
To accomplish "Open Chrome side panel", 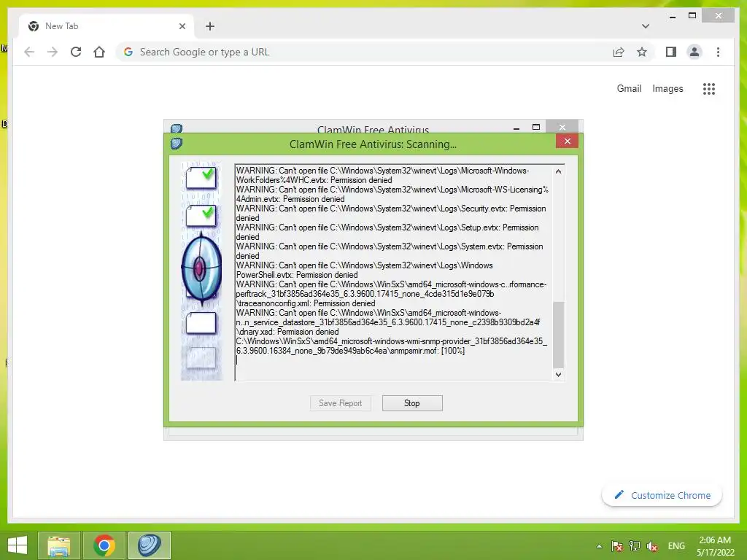I will (671, 52).
